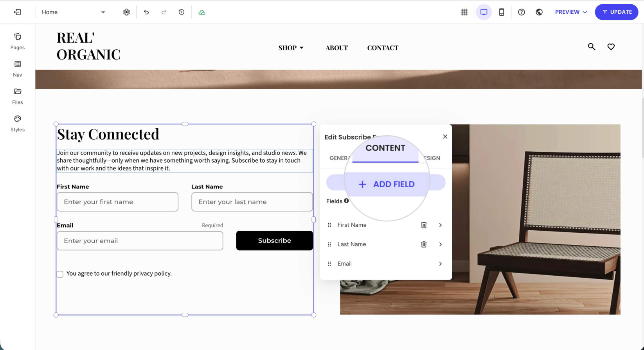Open the Preview dropdown
644x350 pixels.
point(571,12)
